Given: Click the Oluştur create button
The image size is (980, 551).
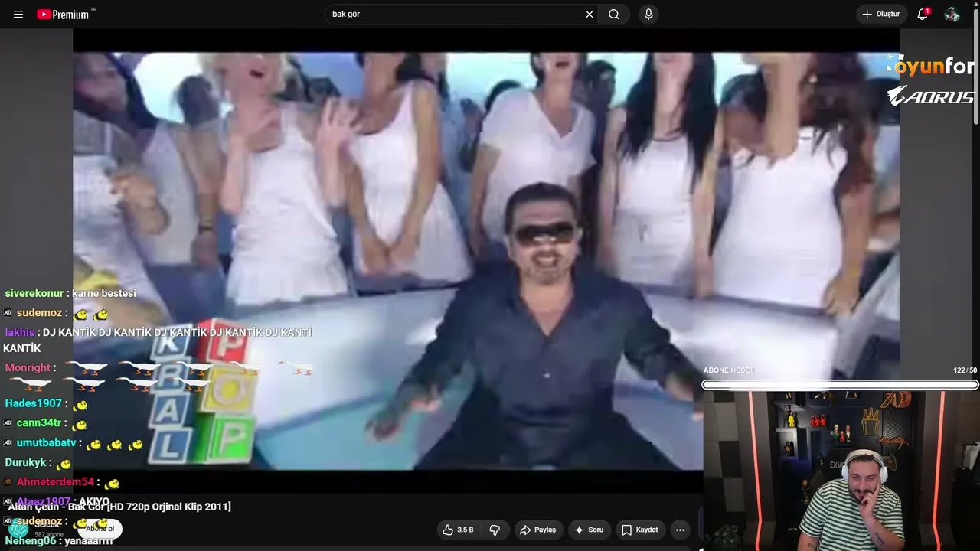Looking at the screenshot, I should pos(881,15).
